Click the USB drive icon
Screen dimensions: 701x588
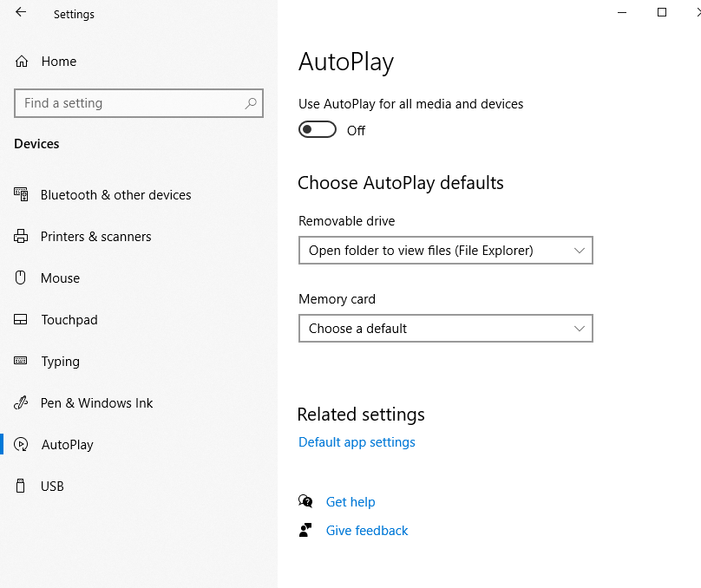pos(20,486)
